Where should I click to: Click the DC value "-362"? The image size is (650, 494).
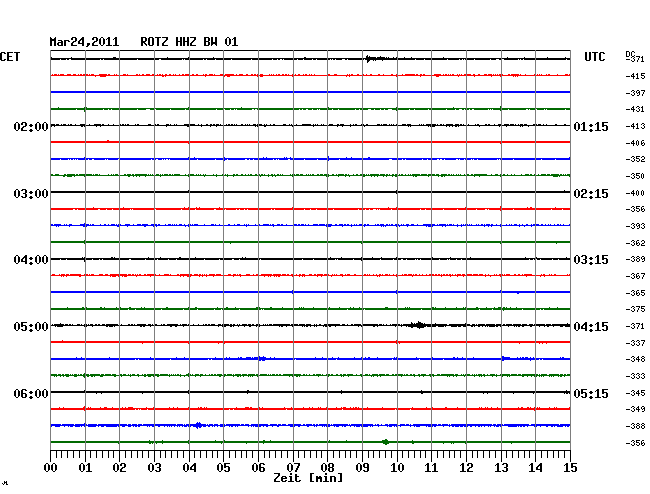coord(635,243)
